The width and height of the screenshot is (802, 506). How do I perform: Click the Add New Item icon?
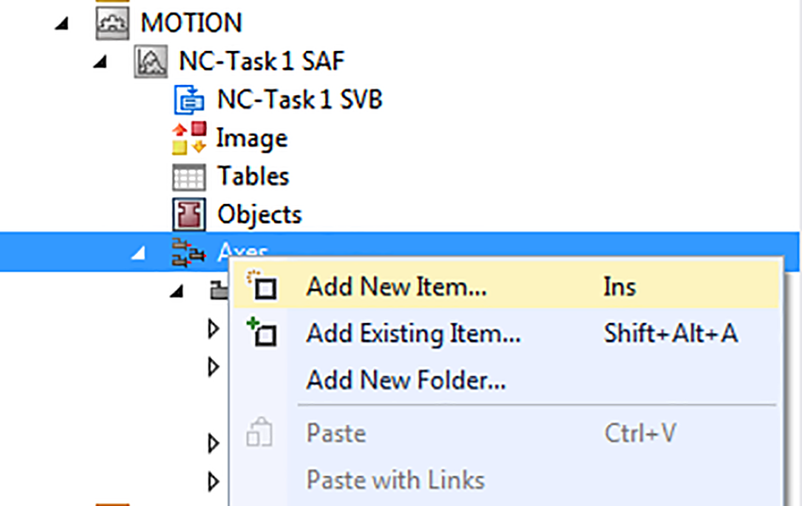[x=261, y=287]
